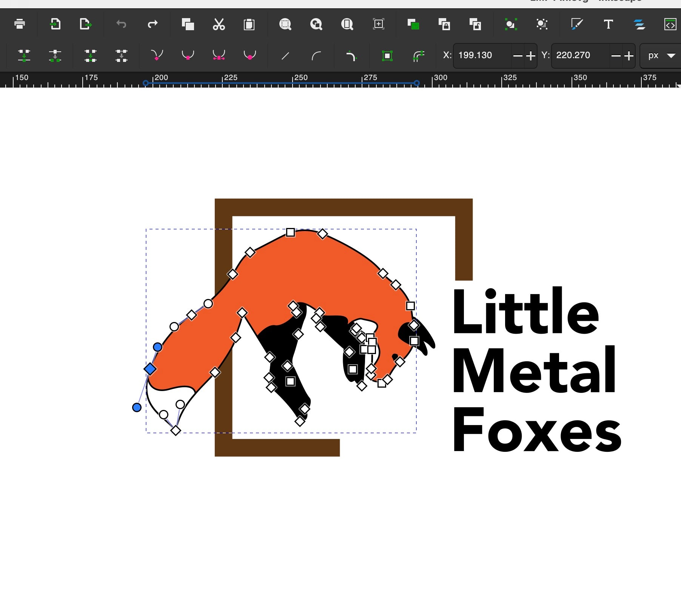Screen dimensions: 681x616
Task: Group the selected objects
Action: pos(510,25)
